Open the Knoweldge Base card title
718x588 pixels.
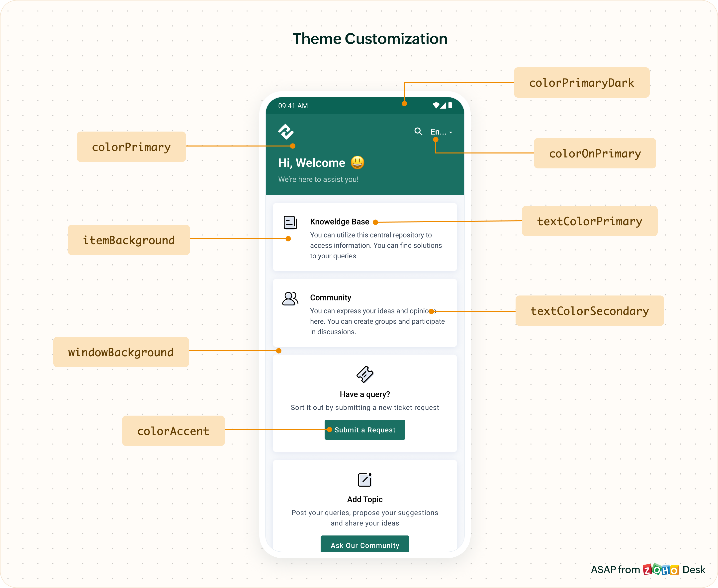[x=340, y=222]
